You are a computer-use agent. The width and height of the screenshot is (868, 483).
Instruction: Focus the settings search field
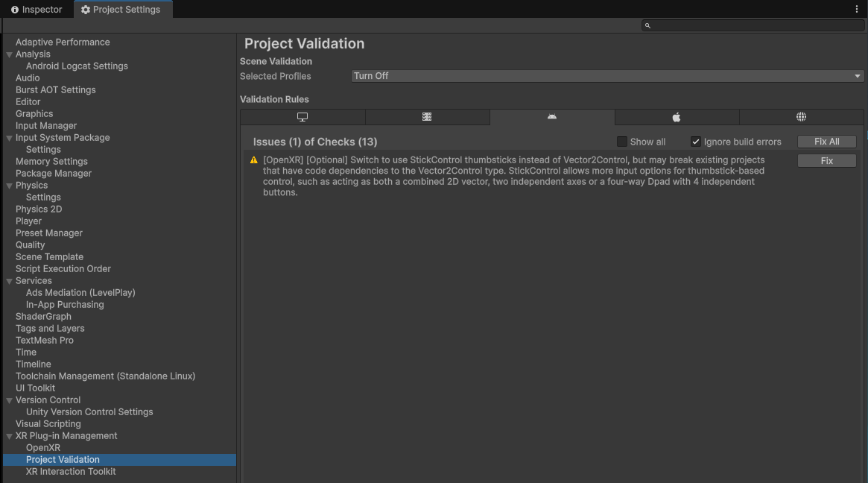pos(753,25)
